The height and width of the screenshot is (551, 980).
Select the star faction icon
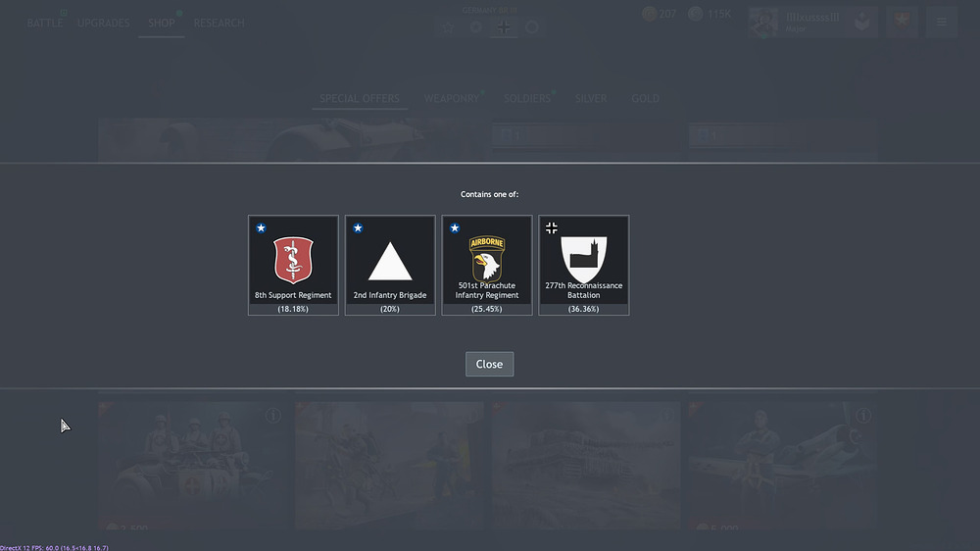[448, 27]
